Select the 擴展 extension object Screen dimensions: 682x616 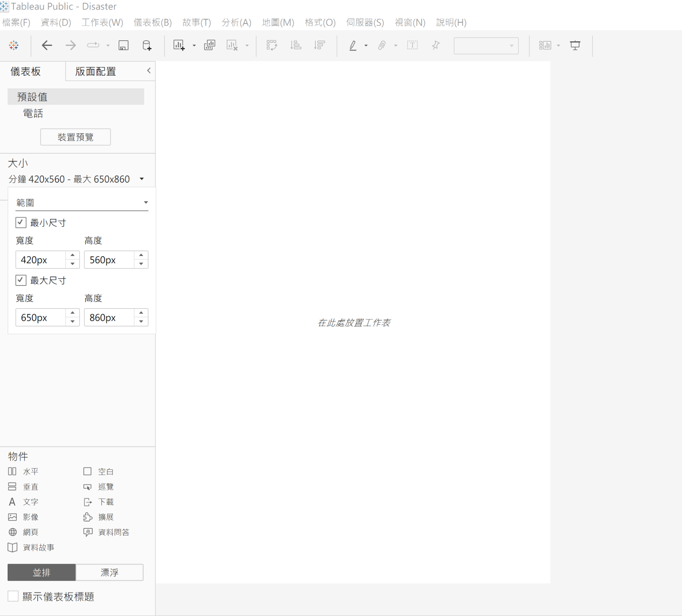98,517
